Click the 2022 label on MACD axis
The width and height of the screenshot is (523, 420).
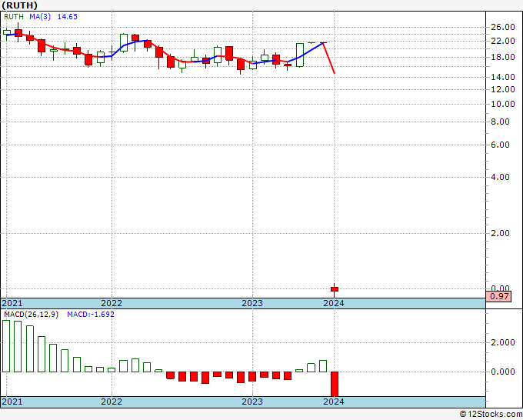[112, 402]
